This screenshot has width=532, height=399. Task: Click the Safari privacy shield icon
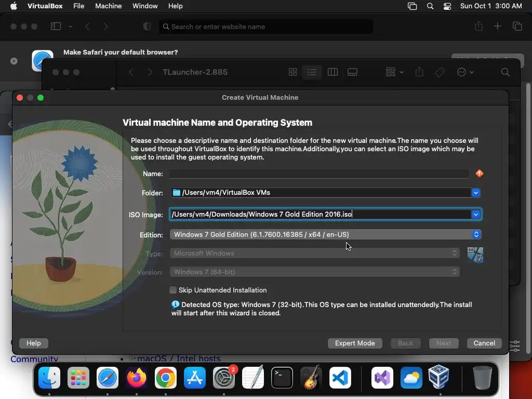[x=147, y=26]
